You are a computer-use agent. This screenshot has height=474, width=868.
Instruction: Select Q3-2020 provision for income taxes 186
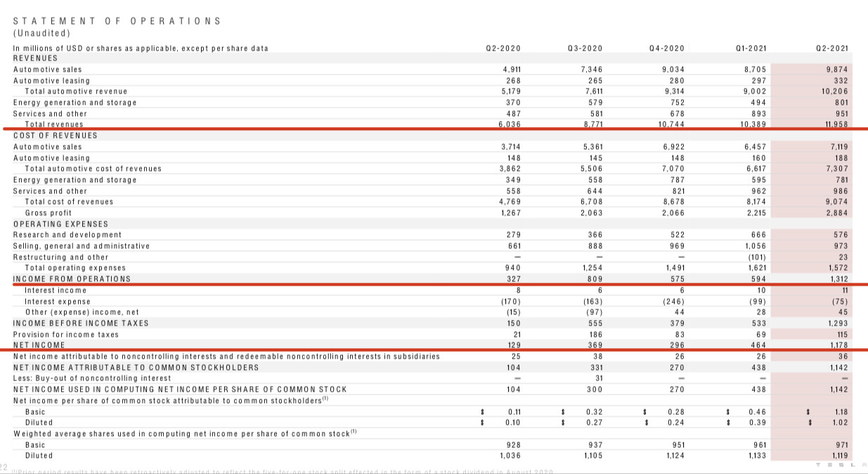(x=595, y=334)
